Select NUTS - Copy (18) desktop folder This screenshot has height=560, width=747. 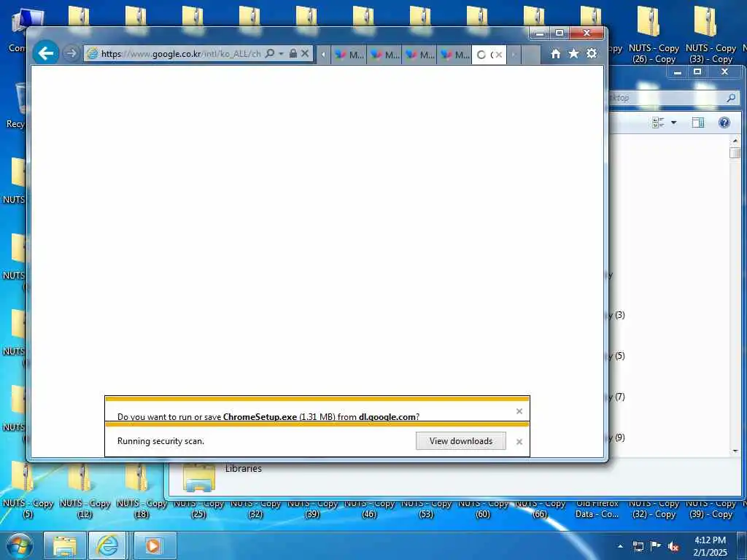tap(142, 491)
